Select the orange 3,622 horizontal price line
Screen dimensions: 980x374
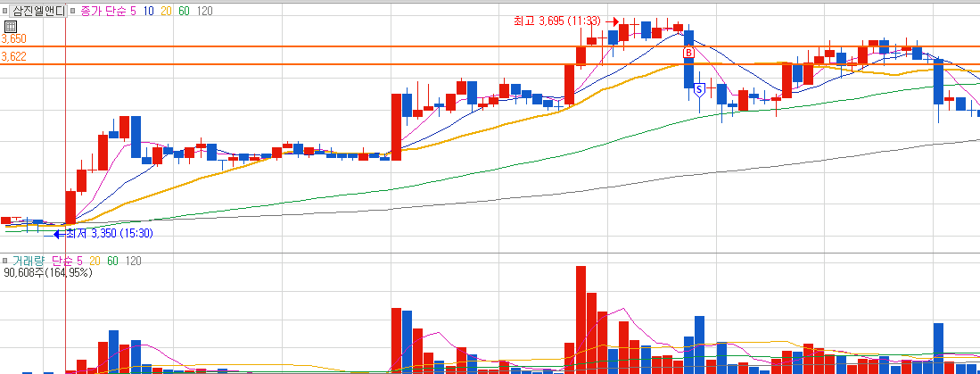[490, 63]
